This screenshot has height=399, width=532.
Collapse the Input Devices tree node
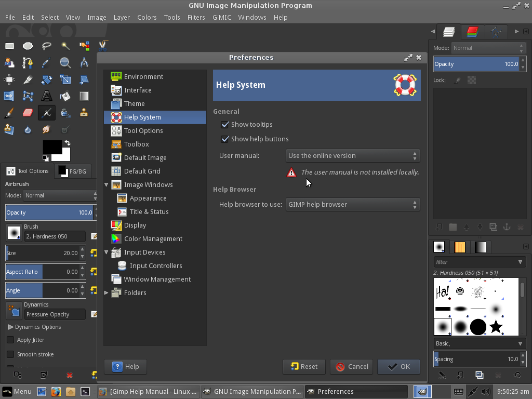pyautogui.click(x=106, y=252)
